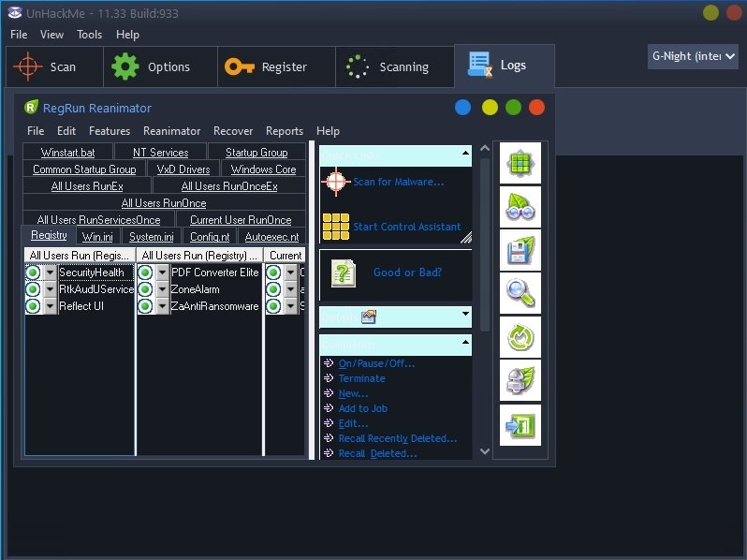Click the printer with leaf icon
This screenshot has width=747, height=560.
click(520, 381)
